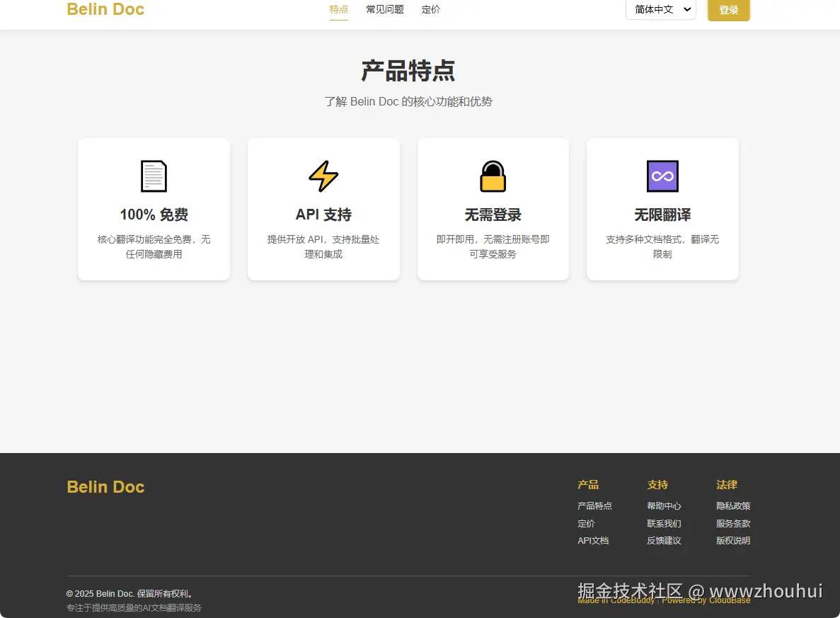
Task: Open the 反馈建议 footer link
Action: coord(664,541)
